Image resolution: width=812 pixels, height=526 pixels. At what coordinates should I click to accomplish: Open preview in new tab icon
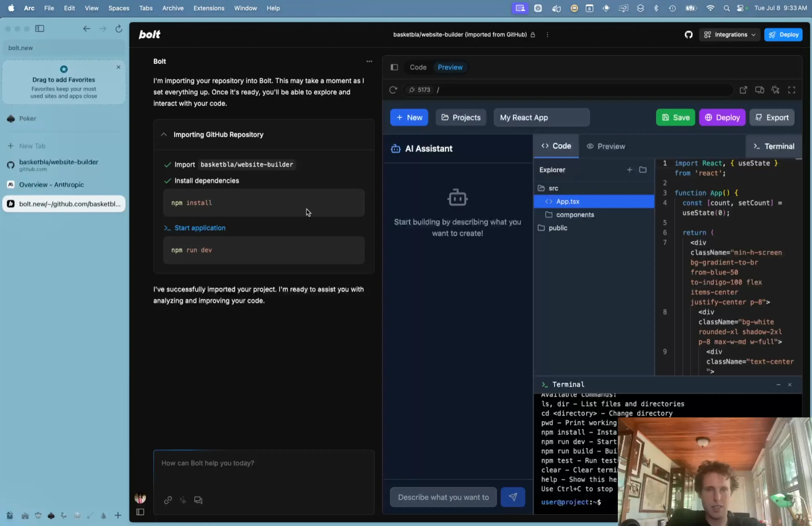743,90
